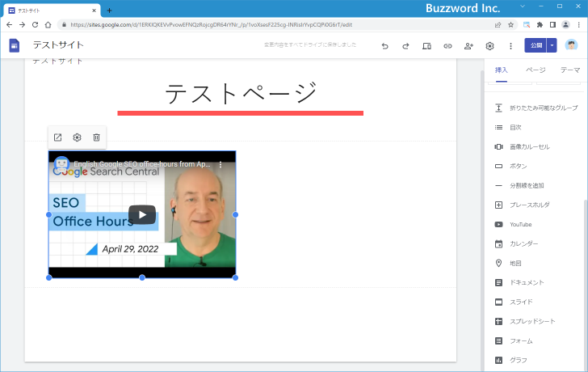The image size is (588, 372).
Task: Click the 公開 publish button
Action: pos(535,45)
